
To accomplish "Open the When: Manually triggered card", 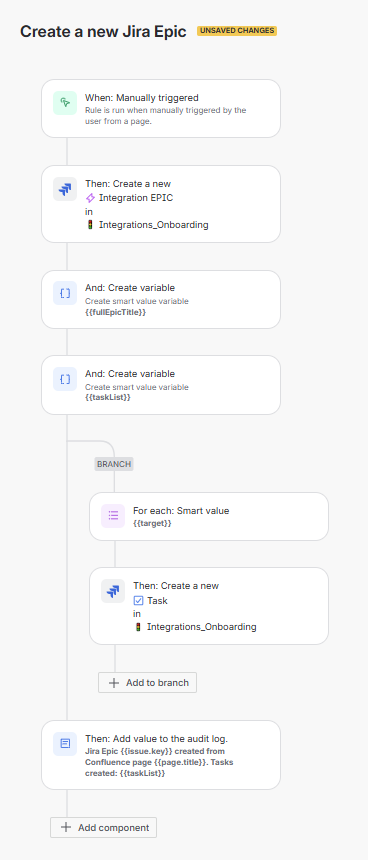I will tap(161, 109).
